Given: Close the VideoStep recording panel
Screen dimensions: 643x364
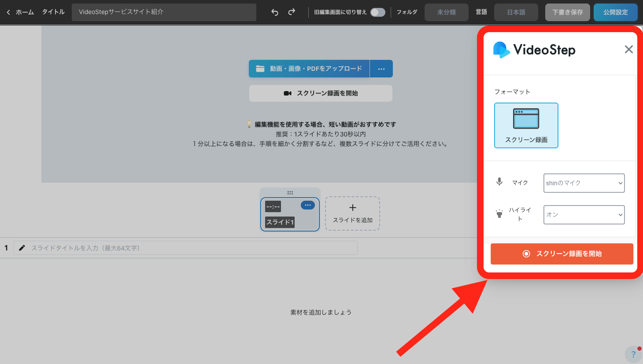Looking at the screenshot, I should coord(629,49).
